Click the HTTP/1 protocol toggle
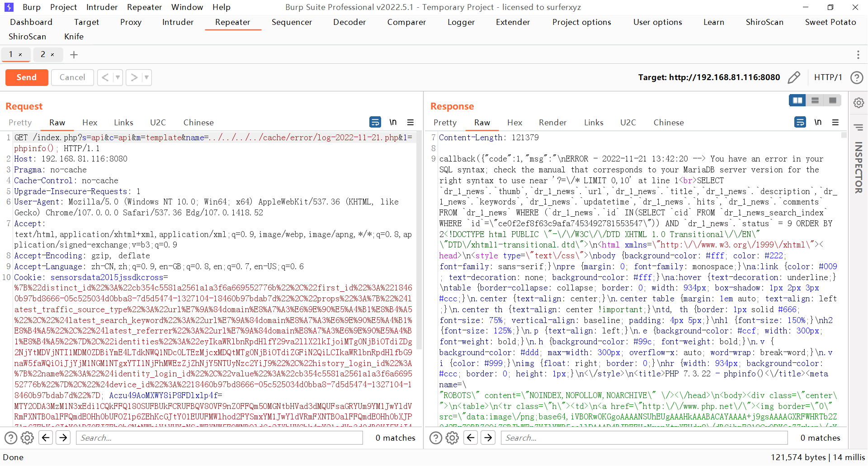 tap(828, 77)
